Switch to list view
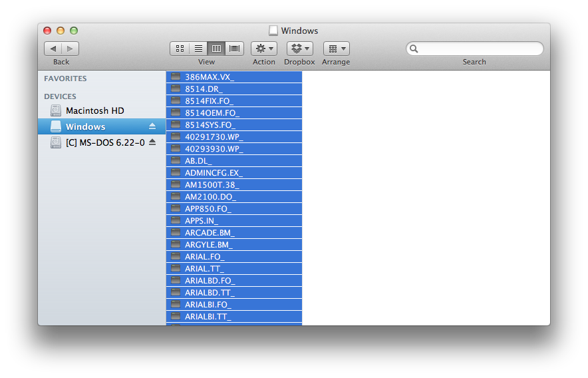The image size is (588, 378). coord(198,49)
